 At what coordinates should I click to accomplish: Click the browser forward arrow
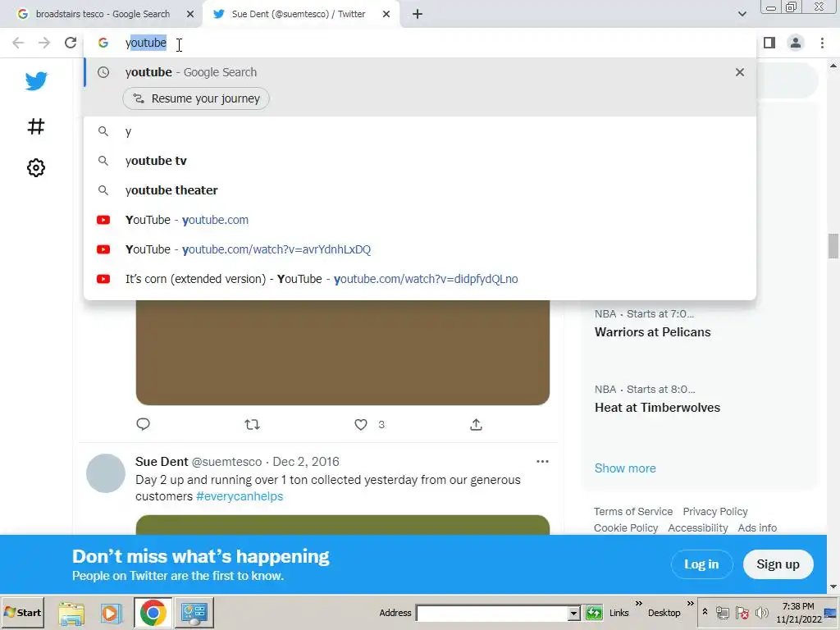[x=44, y=43]
